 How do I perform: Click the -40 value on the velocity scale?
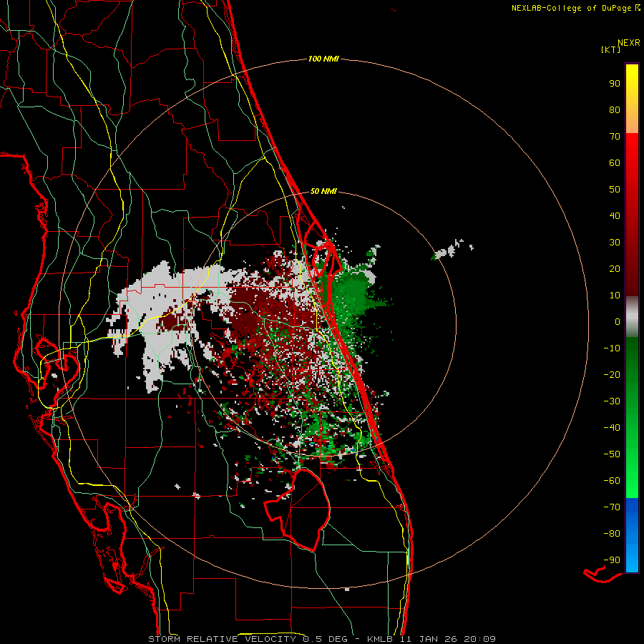click(x=612, y=428)
